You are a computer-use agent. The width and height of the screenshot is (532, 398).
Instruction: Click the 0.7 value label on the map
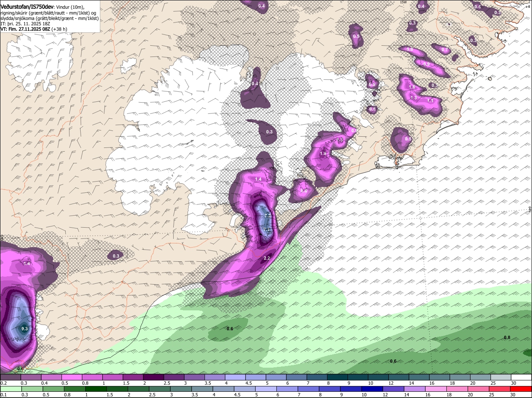(x=445, y=50)
